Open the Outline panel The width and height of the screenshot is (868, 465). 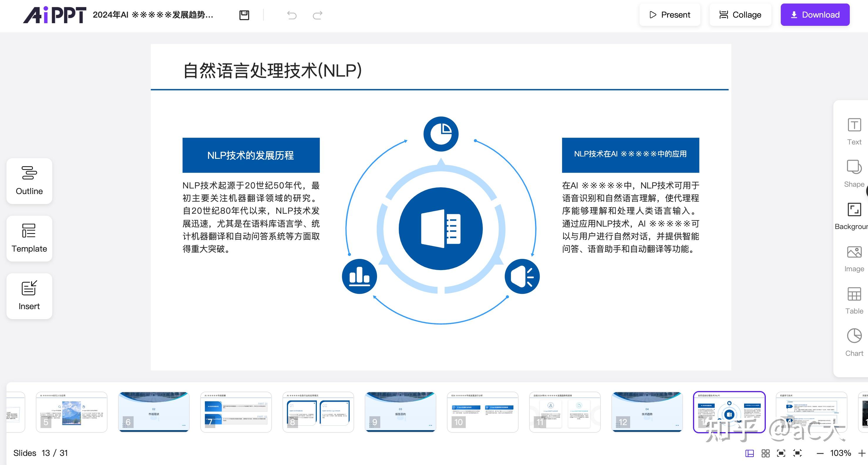pyautogui.click(x=29, y=181)
